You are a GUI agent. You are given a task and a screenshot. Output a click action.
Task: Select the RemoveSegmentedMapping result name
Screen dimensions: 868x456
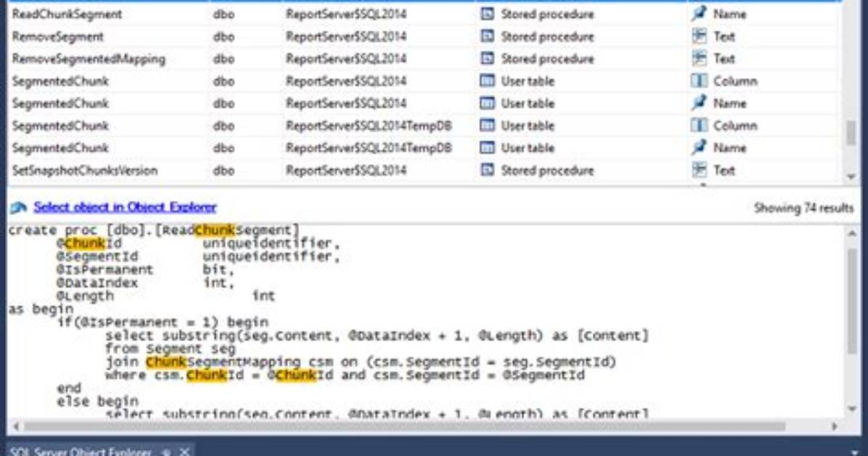tap(89, 59)
